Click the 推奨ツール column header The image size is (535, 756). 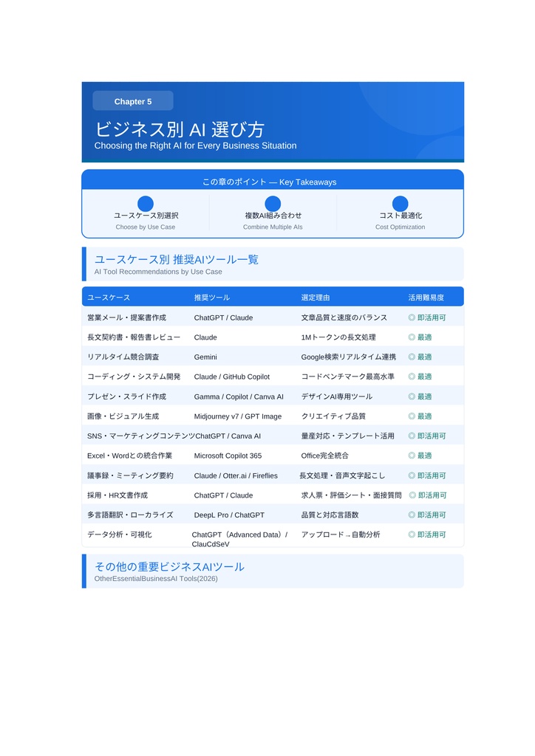(212, 298)
